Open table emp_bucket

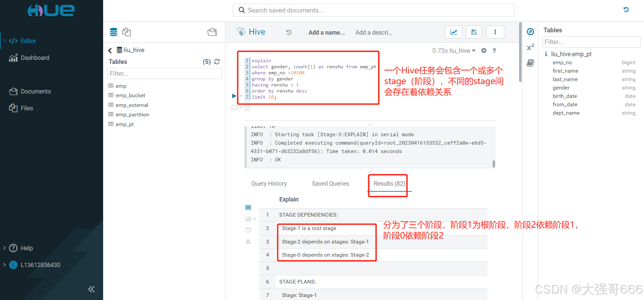coord(130,96)
